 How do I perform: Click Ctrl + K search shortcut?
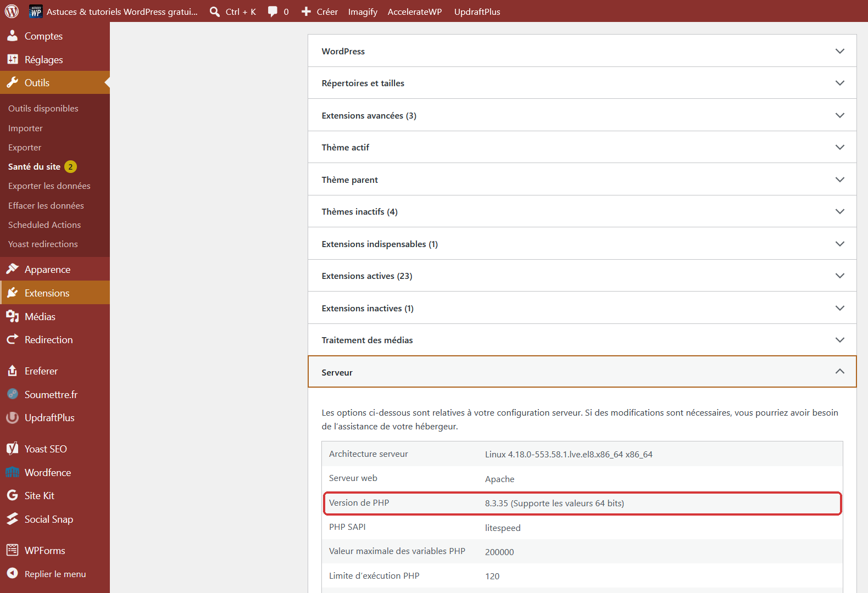point(241,12)
